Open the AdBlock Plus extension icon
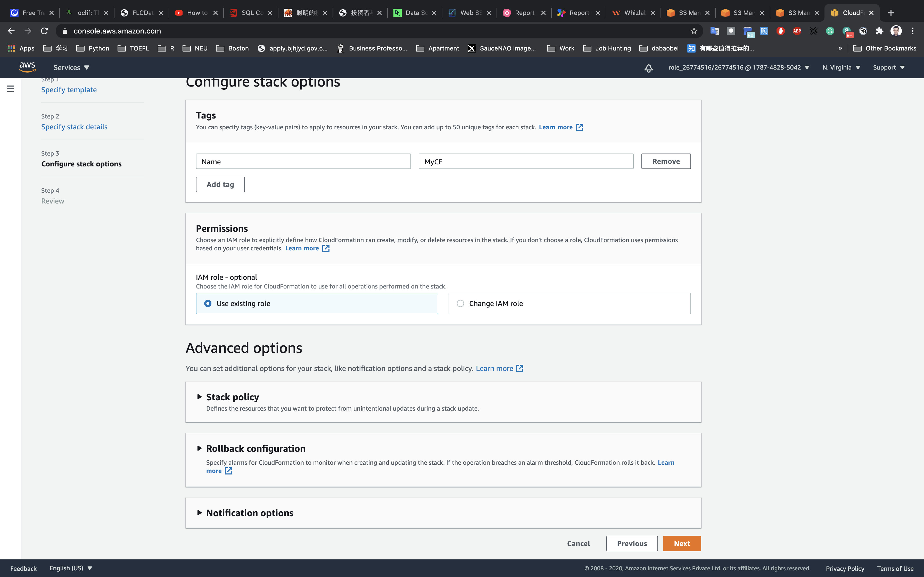This screenshot has height=577, width=924. 797,31
